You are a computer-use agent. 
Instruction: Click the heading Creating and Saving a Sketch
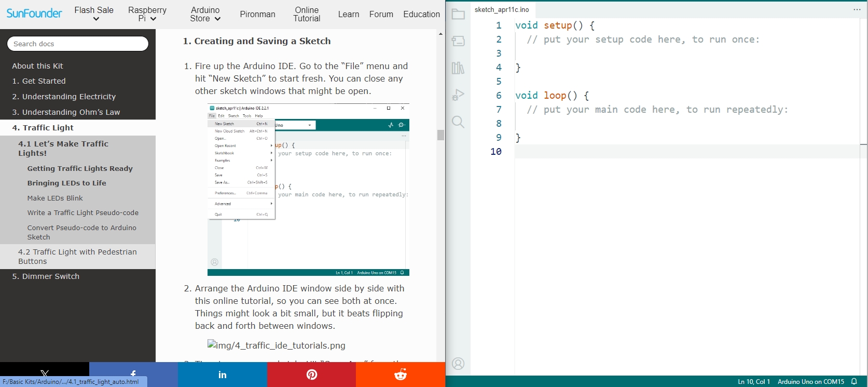(256, 41)
